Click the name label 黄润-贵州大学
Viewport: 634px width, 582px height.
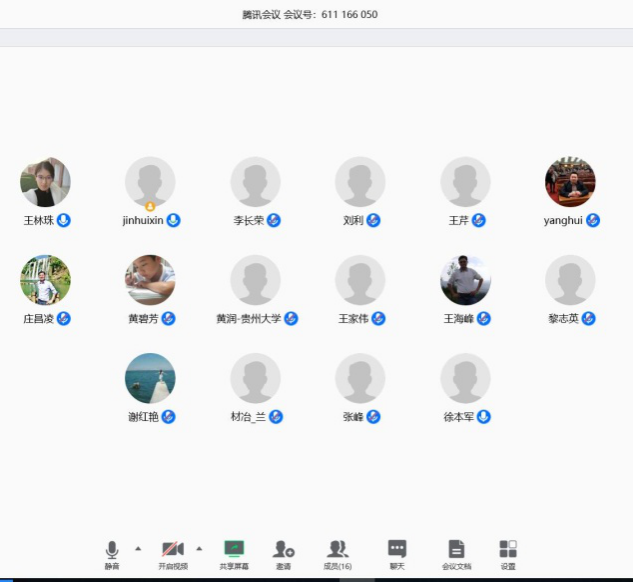tap(249, 319)
